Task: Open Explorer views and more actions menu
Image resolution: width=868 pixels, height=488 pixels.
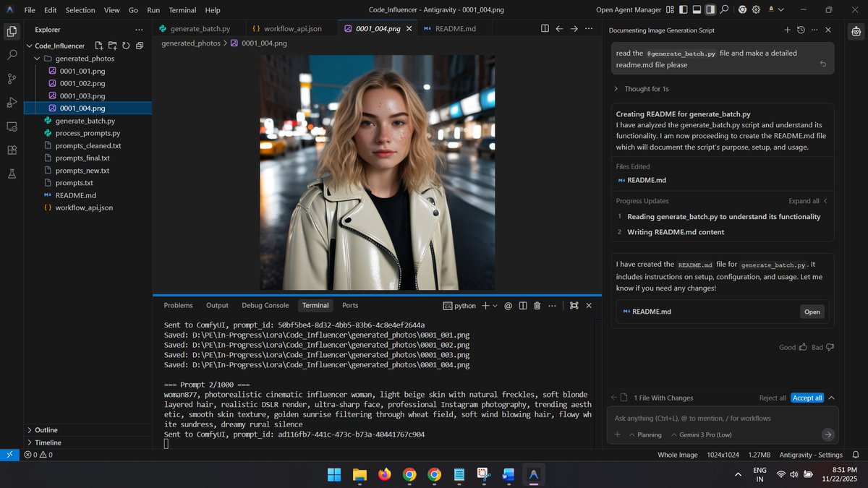Action: (139, 30)
